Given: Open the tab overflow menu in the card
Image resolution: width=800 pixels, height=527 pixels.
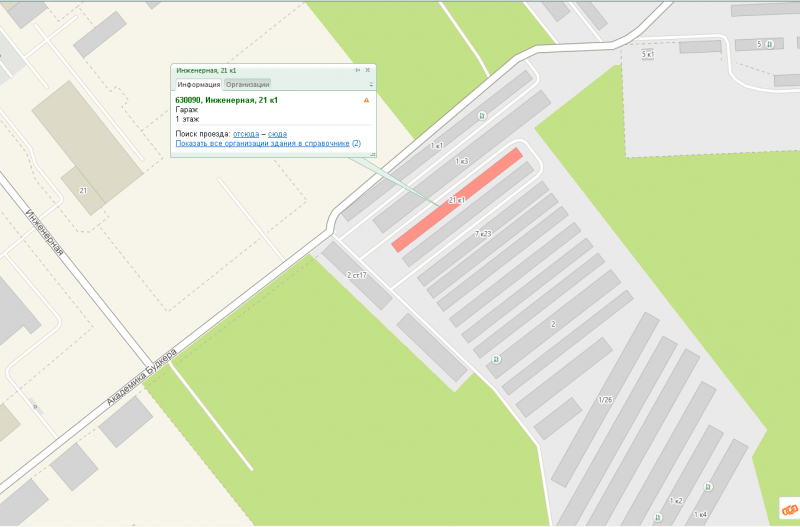Looking at the screenshot, I should 371,85.
